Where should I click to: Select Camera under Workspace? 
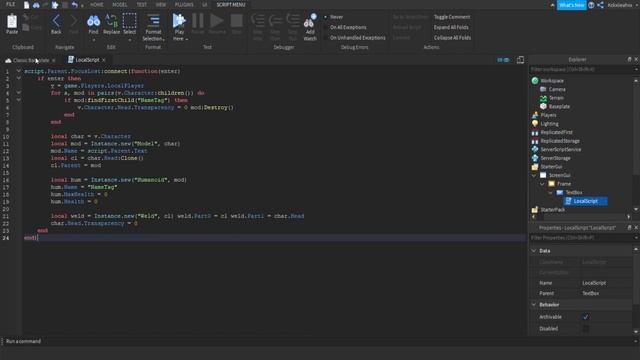coord(557,89)
